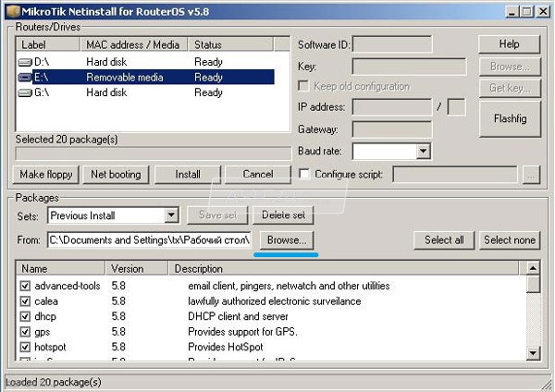Image resolution: width=555 pixels, height=392 pixels.
Task: Enable the Configure script checkbox
Action: pos(303,174)
